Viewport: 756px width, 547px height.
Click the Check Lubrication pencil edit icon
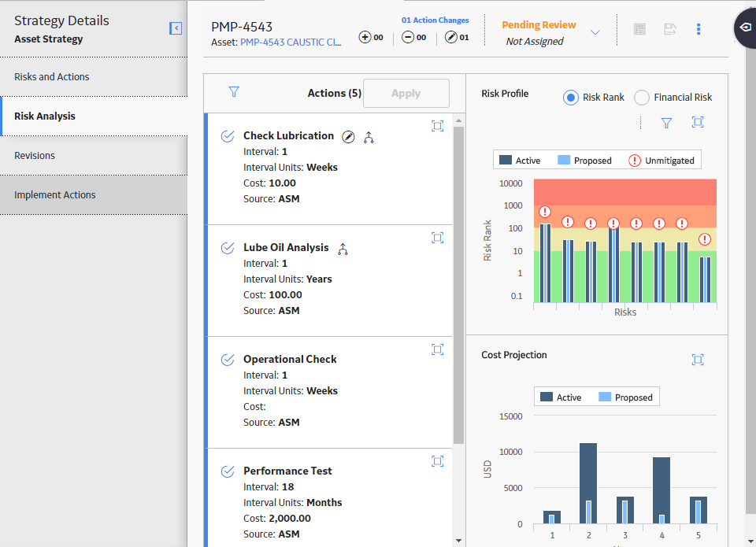tap(348, 137)
